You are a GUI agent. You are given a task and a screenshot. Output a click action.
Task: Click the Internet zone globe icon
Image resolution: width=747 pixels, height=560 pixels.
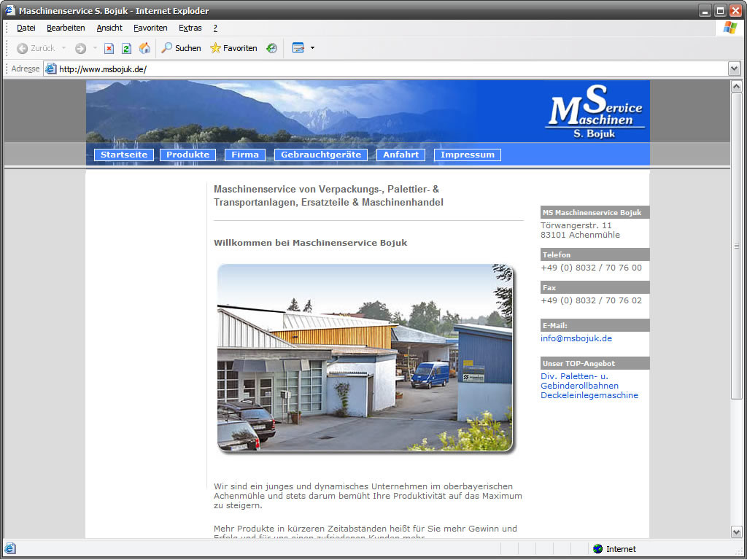[x=598, y=549]
